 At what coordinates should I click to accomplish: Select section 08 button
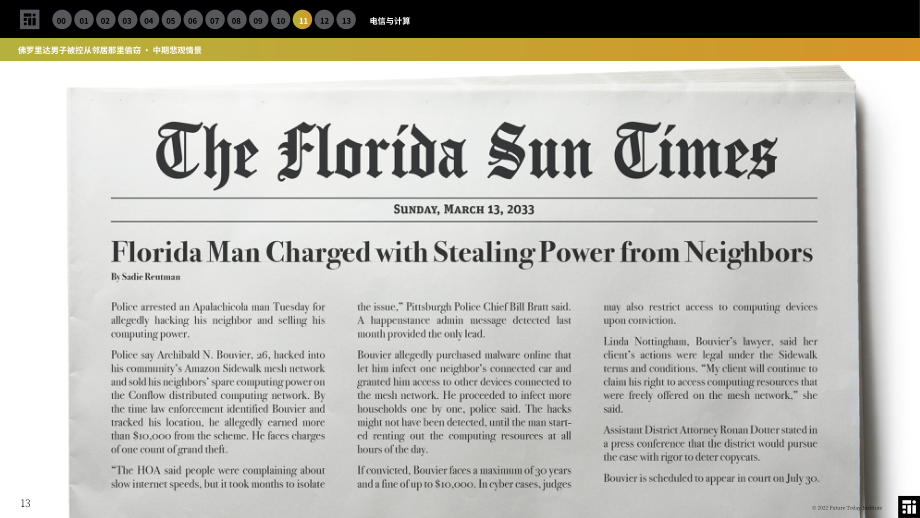pyautogui.click(x=236, y=20)
